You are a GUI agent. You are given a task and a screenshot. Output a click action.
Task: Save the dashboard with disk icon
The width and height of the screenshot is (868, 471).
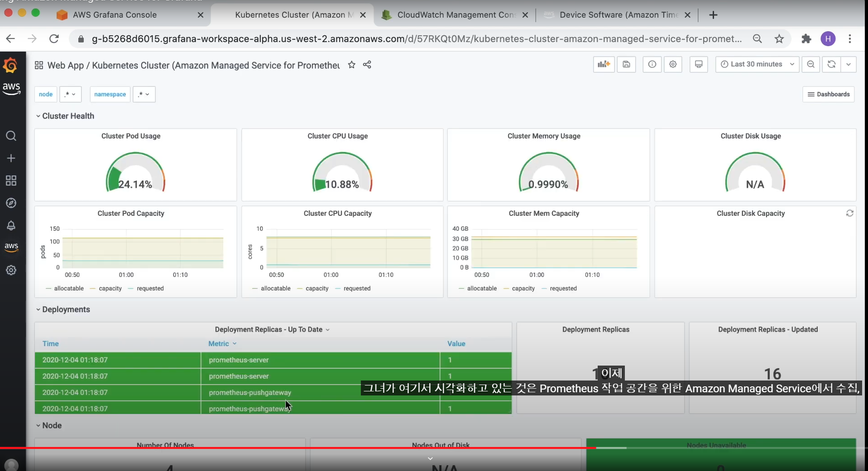click(626, 64)
